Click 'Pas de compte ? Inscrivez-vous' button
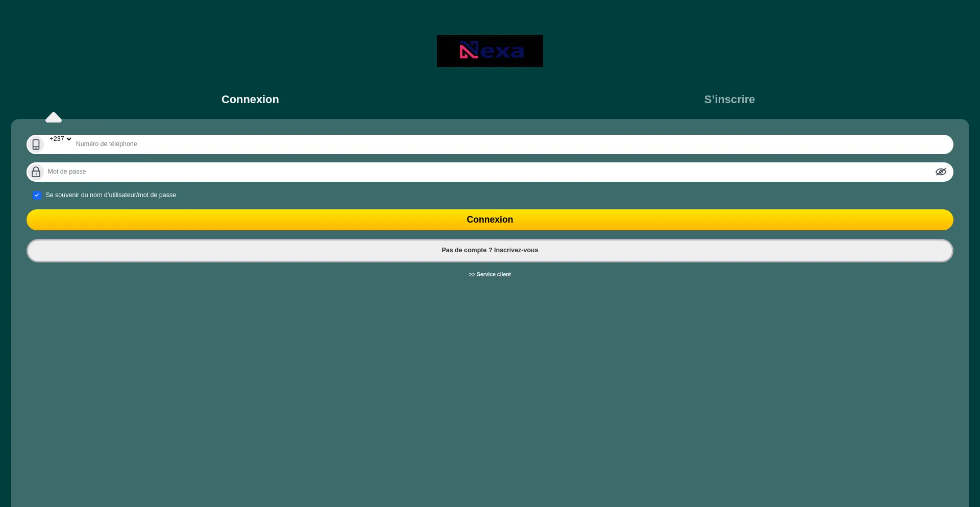 [490, 251]
